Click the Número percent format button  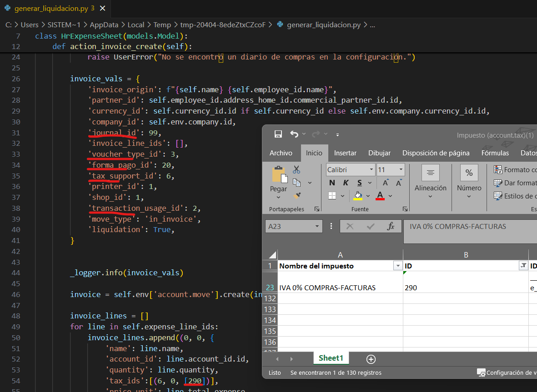[x=469, y=173]
